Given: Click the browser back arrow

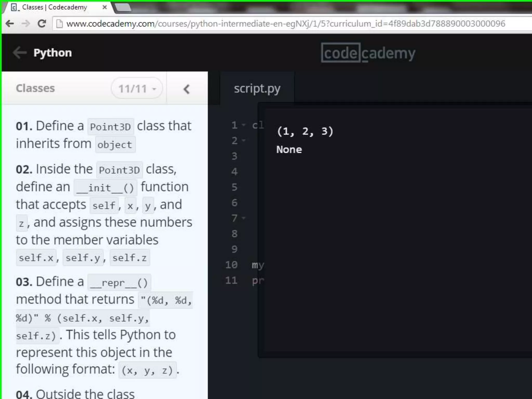Looking at the screenshot, I should (x=10, y=24).
